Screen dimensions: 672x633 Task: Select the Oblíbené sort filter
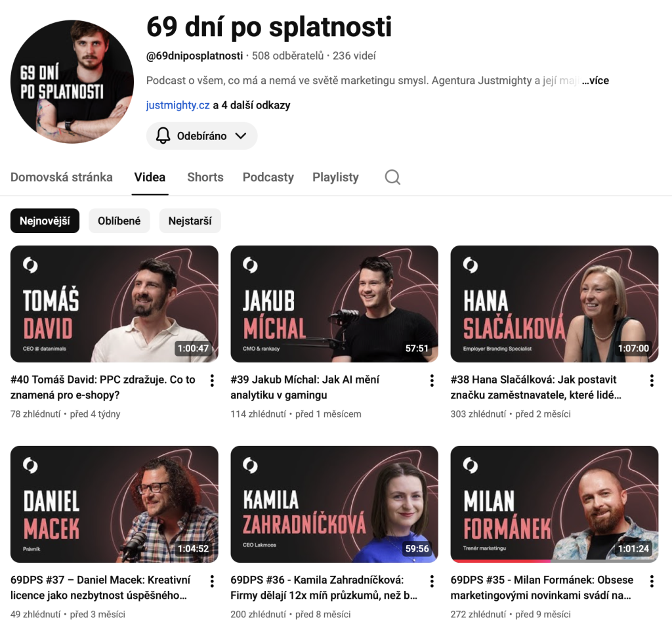[119, 221]
